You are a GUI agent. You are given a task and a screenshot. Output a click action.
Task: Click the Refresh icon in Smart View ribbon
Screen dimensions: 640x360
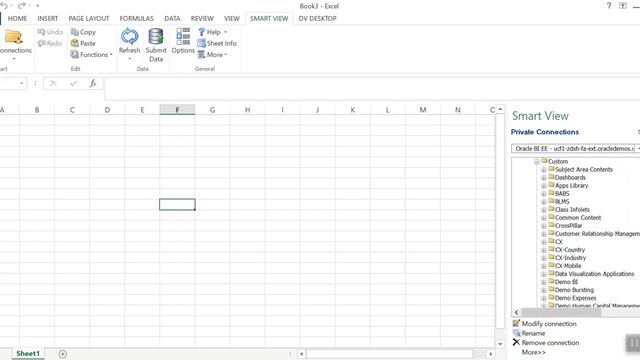129,37
